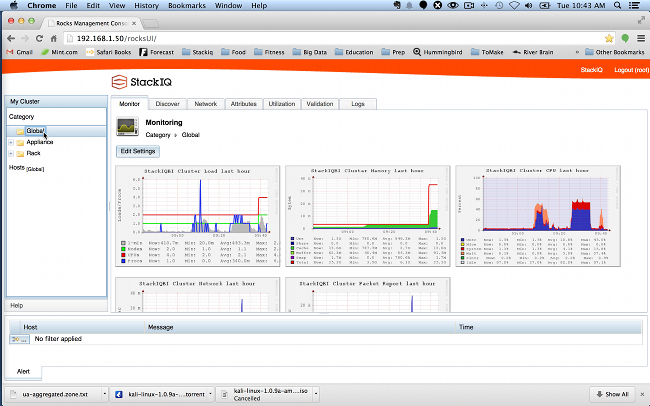Show hidden bookmarks overflow chevron
The width and height of the screenshot is (650, 406).
pyautogui.click(x=577, y=52)
